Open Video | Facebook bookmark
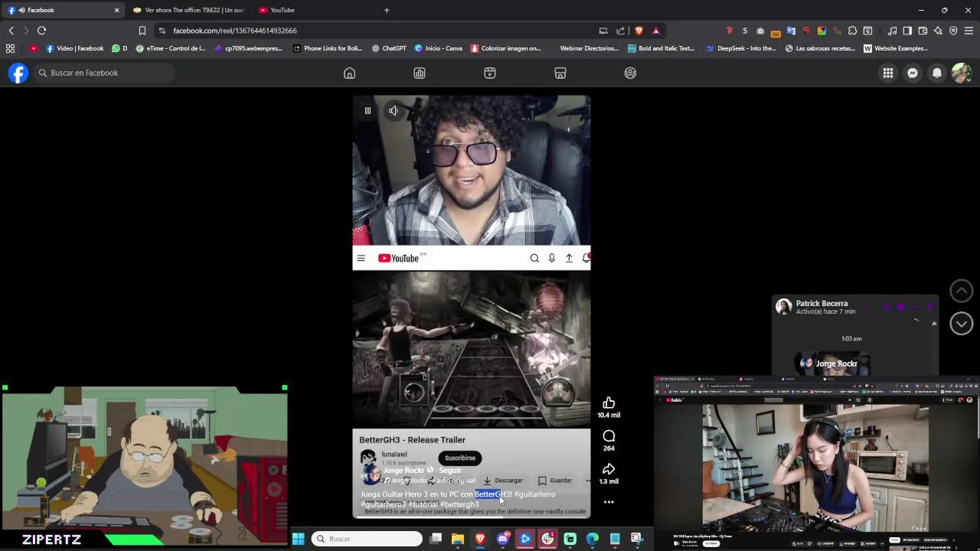The height and width of the screenshot is (551, 980). 75,48
